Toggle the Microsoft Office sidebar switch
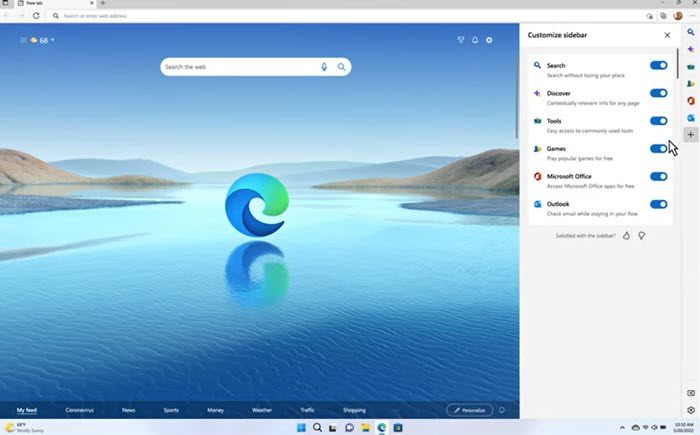Viewport: 700px width, 435px height. tap(658, 176)
